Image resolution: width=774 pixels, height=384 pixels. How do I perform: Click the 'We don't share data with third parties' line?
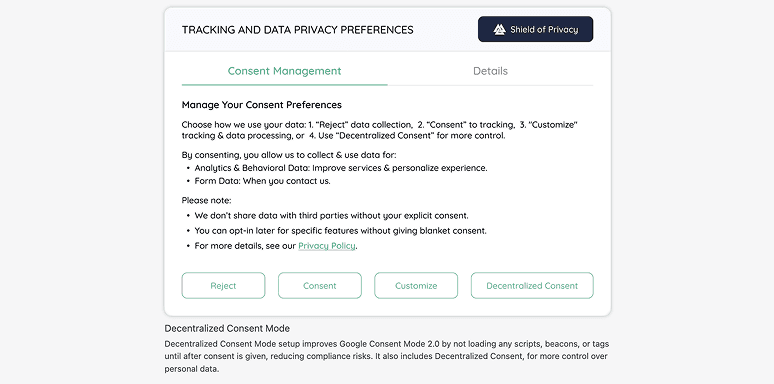331,216
